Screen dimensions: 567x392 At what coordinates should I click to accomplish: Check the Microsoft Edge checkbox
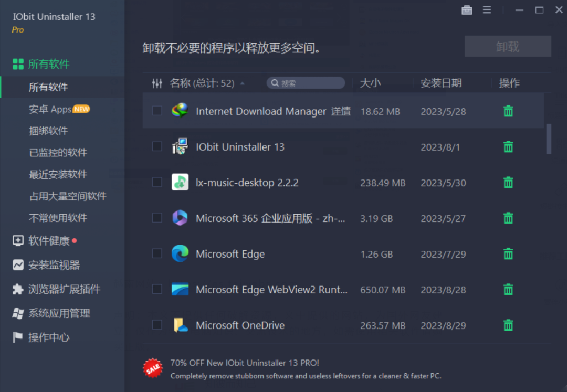pos(157,253)
